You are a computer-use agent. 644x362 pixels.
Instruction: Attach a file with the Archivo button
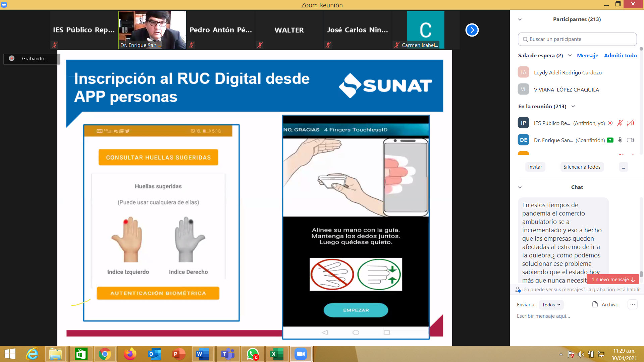605,305
